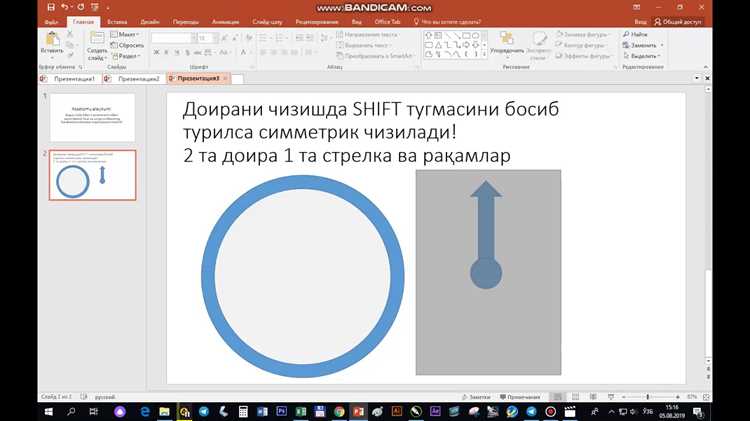The image size is (750, 421).
Task: Click the Сбросить reset button
Action: pos(127,45)
